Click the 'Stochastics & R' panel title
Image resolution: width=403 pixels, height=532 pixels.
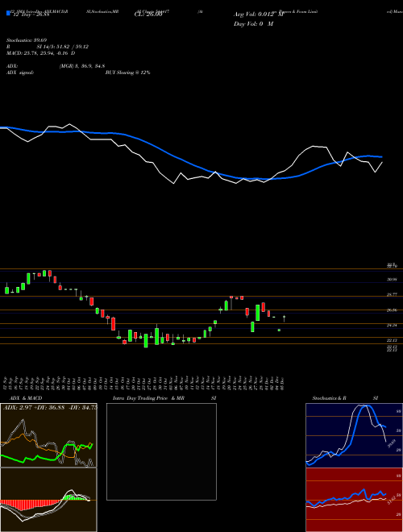click(330, 398)
